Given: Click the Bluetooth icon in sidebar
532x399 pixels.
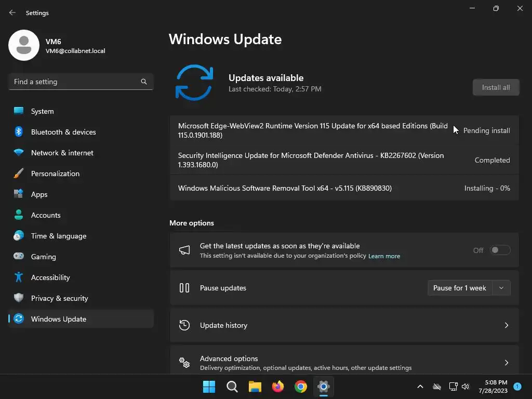Looking at the screenshot, I should (x=19, y=131).
